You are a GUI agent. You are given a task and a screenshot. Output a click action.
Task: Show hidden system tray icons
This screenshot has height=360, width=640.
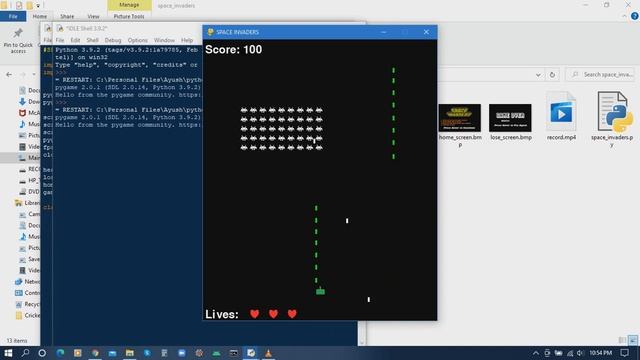pos(536,353)
